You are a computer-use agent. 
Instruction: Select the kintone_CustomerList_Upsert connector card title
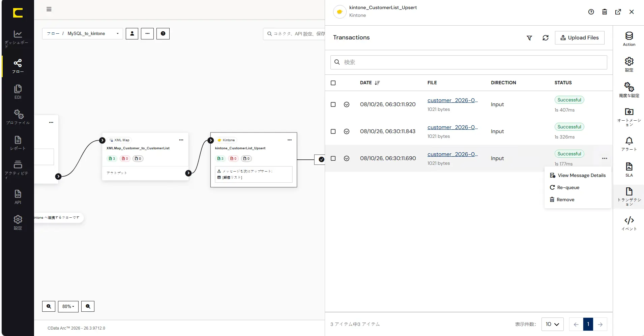point(240,148)
